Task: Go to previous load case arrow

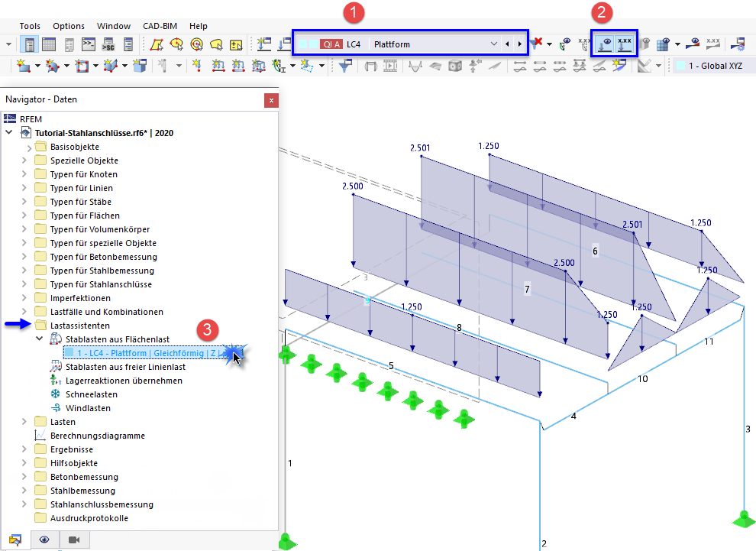Action: 507,44
